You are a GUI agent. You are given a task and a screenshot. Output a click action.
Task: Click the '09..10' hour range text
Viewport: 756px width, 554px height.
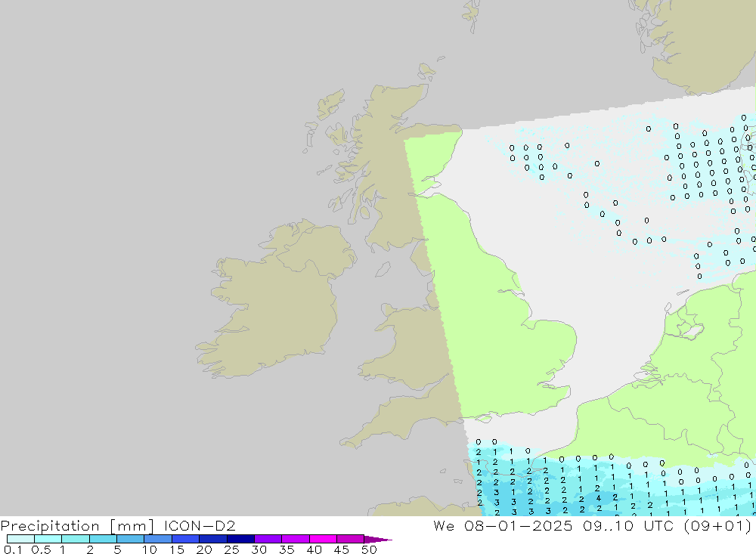tap(609, 525)
